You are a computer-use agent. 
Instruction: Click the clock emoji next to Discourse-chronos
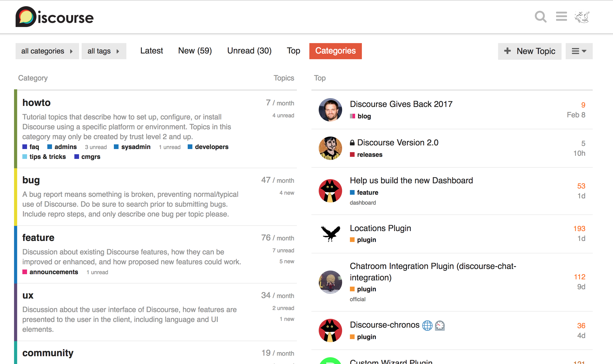tap(440, 325)
